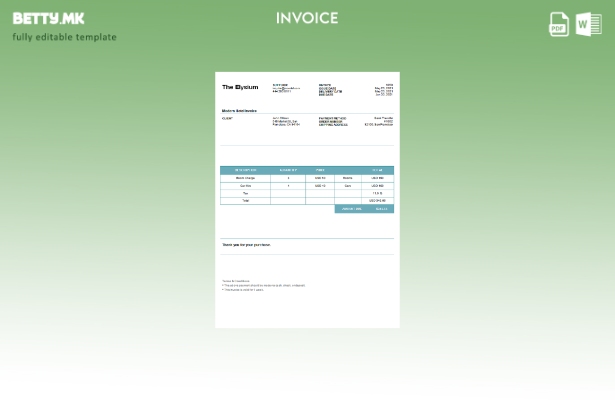Click the BETTY.MK logo

click(48, 18)
